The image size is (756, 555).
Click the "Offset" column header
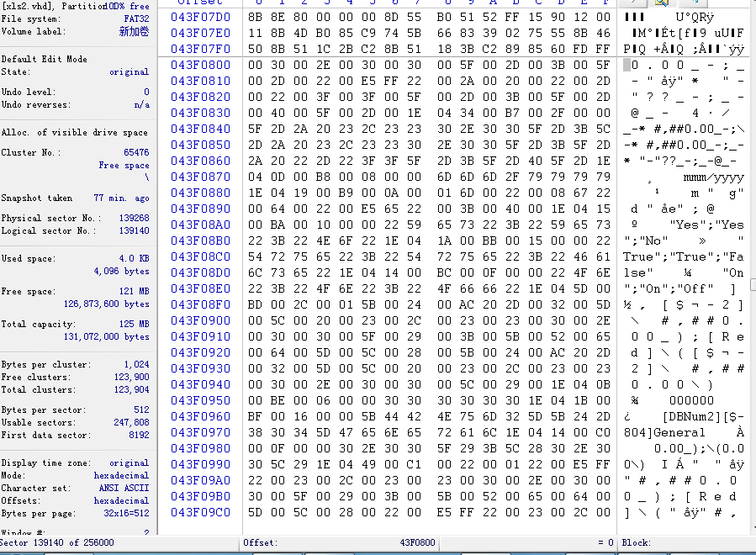pos(200,3)
